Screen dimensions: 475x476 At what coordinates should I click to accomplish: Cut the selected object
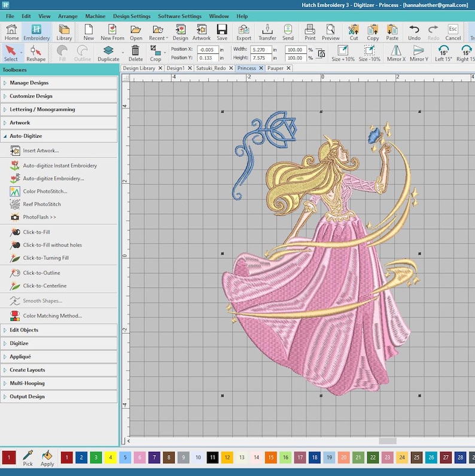tap(354, 32)
